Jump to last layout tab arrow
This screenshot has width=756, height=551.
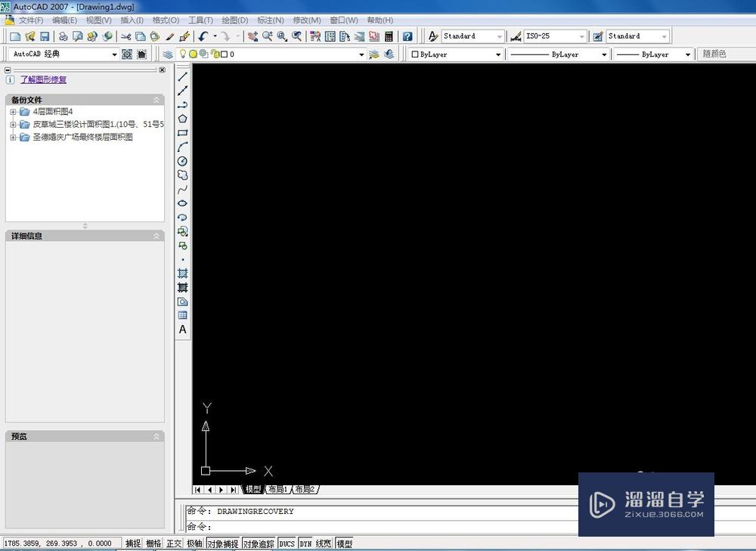click(x=234, y=490)
